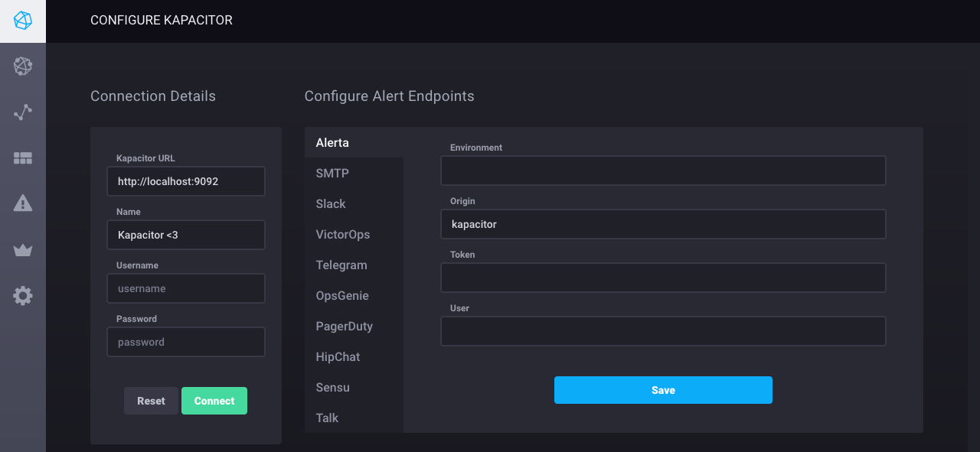Screen dimensions: 980x452
Task: Choose the Telegram endpoint tab
Action: pos(341,265)
